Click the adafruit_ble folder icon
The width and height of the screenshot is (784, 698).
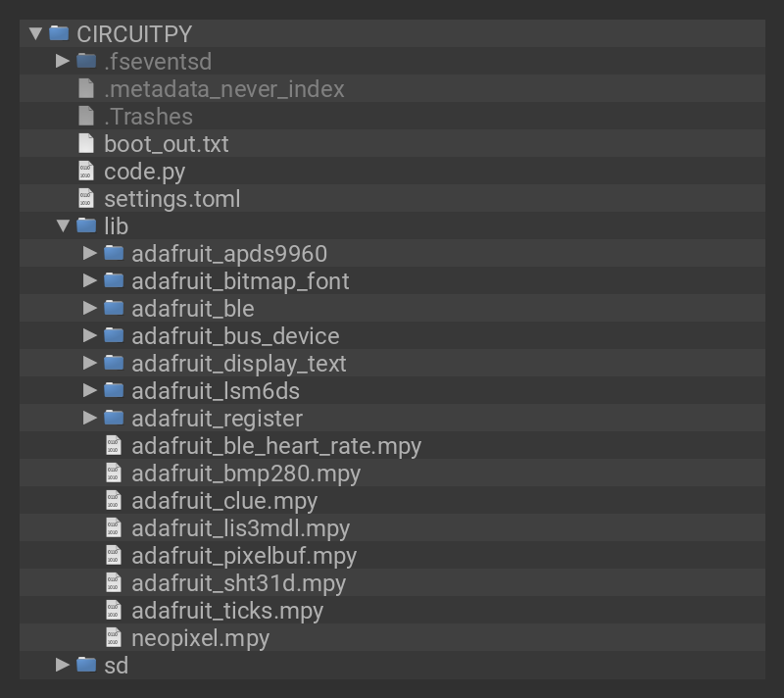coord(114,308)
